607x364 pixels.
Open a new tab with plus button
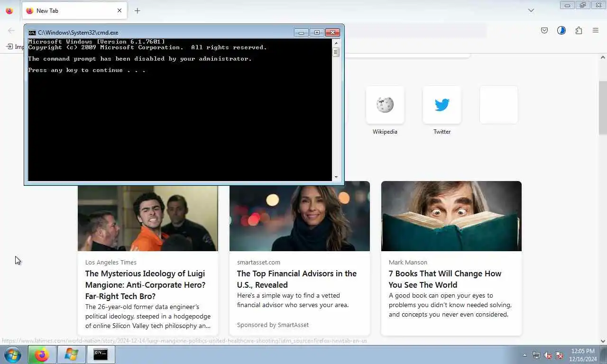137,10
